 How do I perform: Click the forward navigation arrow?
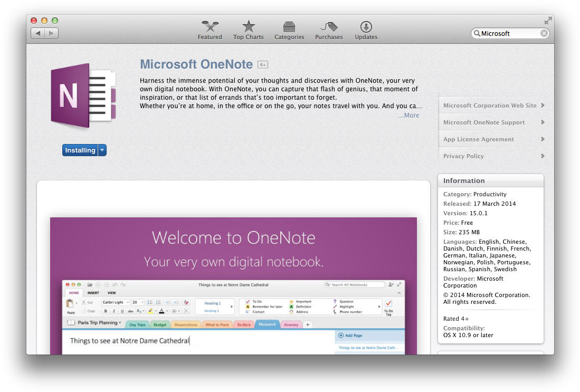(x=51, y=33)
